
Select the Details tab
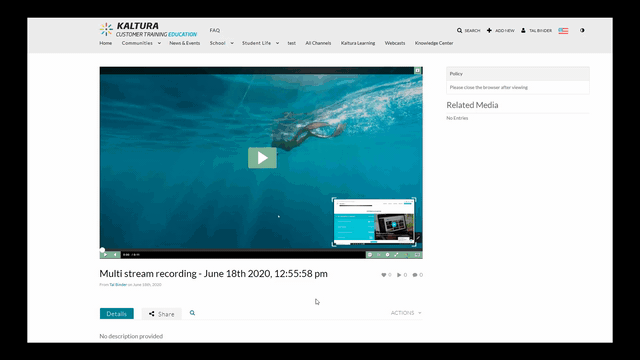pyautogui.click(x=117, y=313)
